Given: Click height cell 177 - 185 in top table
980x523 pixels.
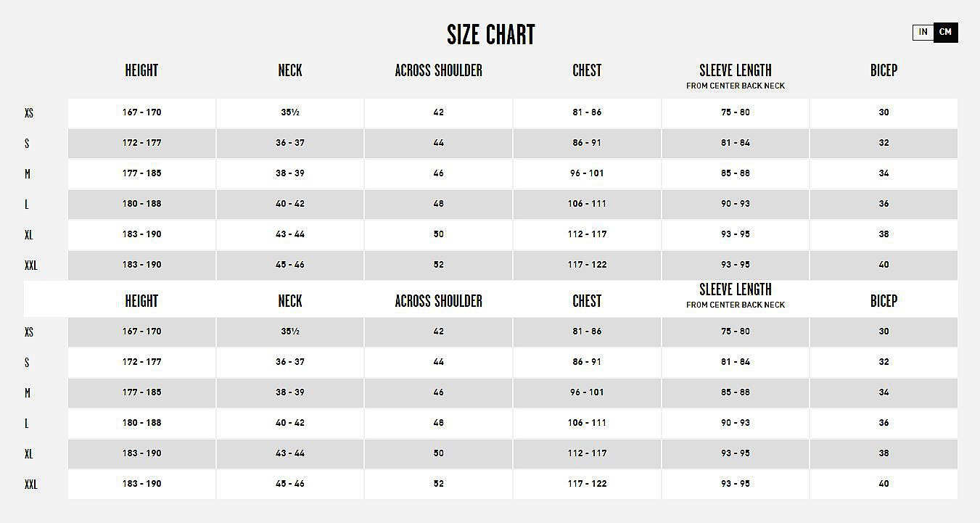Looking at the screenshot, I should point(141,173).
